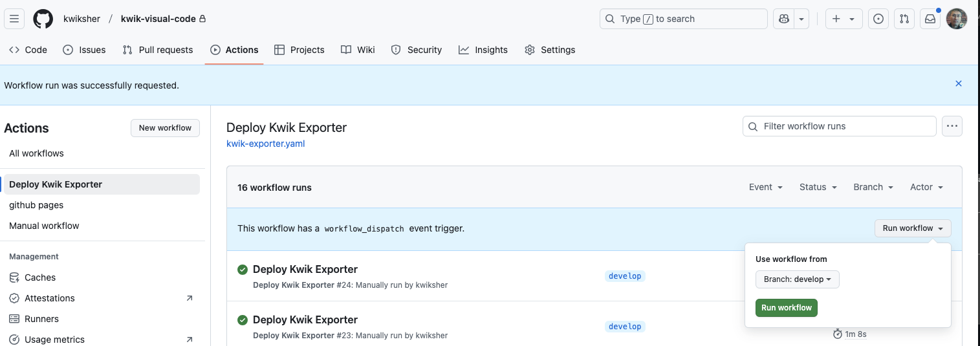Open the create new plus menu
The image size is (980, 346).
coord(843,19)
